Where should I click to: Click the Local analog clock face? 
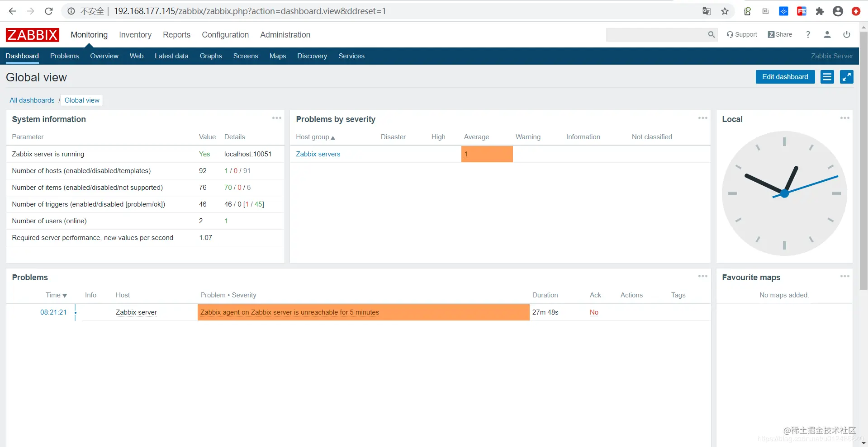[784, 193]
